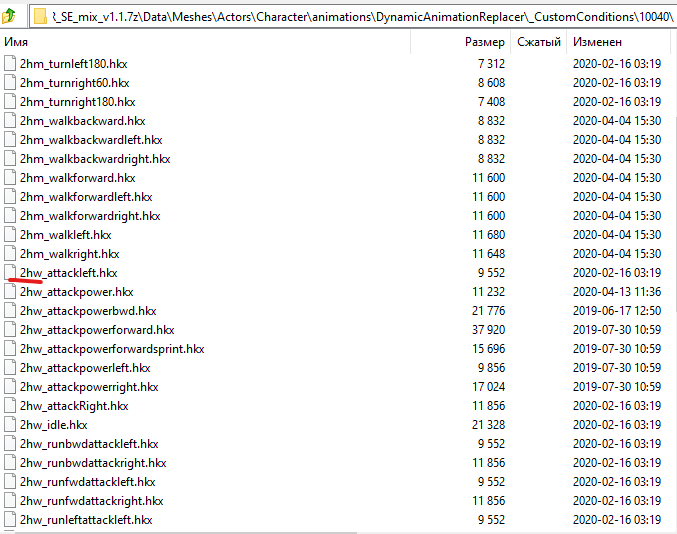The height and width of the screenshot is (534, 677).
Task: Select file icon of 2hw_attackpower.hkx
Action: [x=10, y=291]
